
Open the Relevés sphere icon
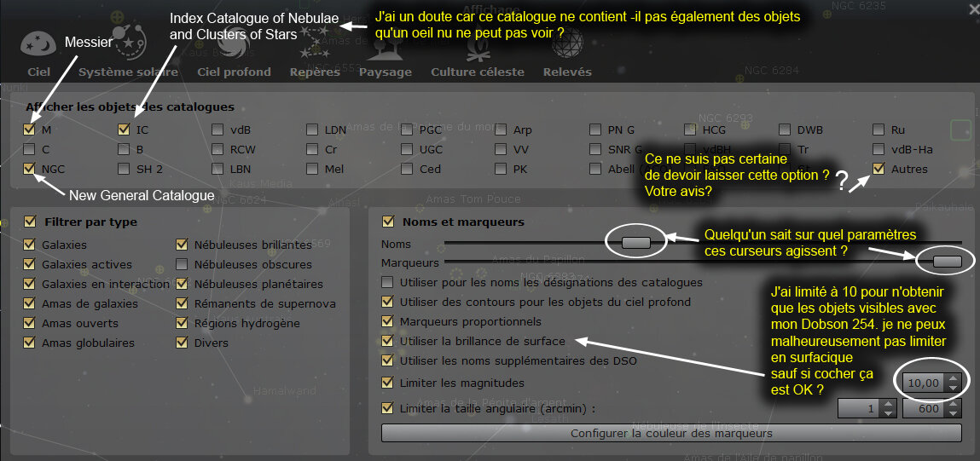(567, 43)
